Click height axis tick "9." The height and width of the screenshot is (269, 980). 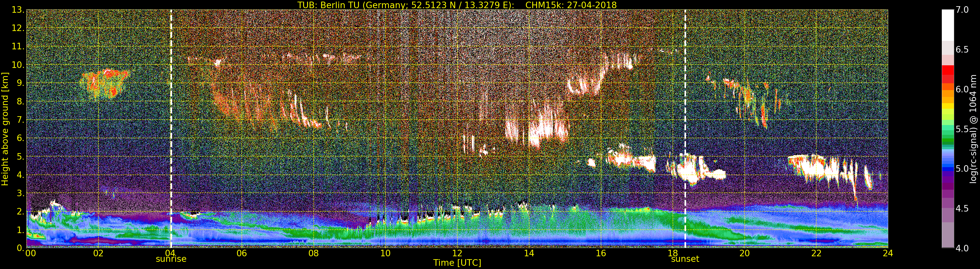point(20,83)
